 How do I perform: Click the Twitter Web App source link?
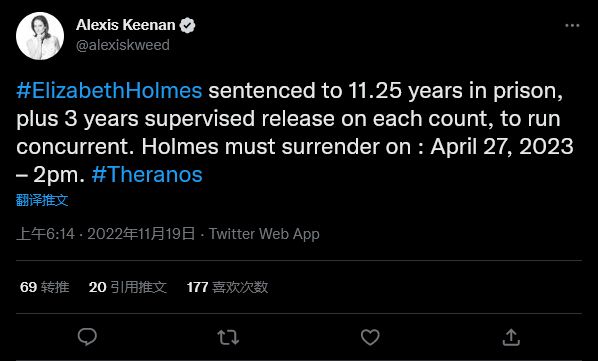tap(264, 234)
